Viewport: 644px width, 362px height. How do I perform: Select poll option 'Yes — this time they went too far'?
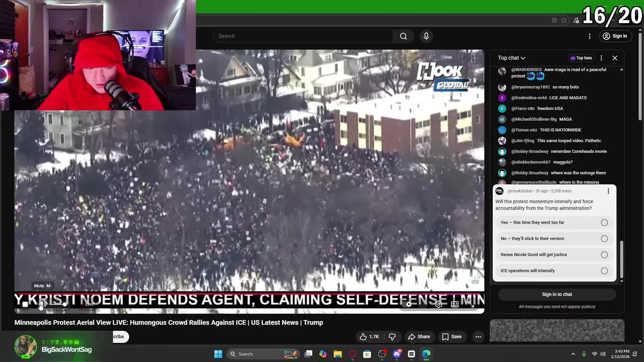(x=554, y=223)
